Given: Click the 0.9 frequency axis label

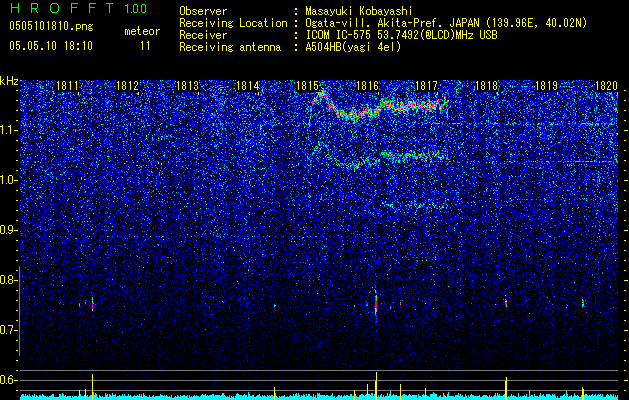Looking at the screenshot, I should tap(9, 230).
